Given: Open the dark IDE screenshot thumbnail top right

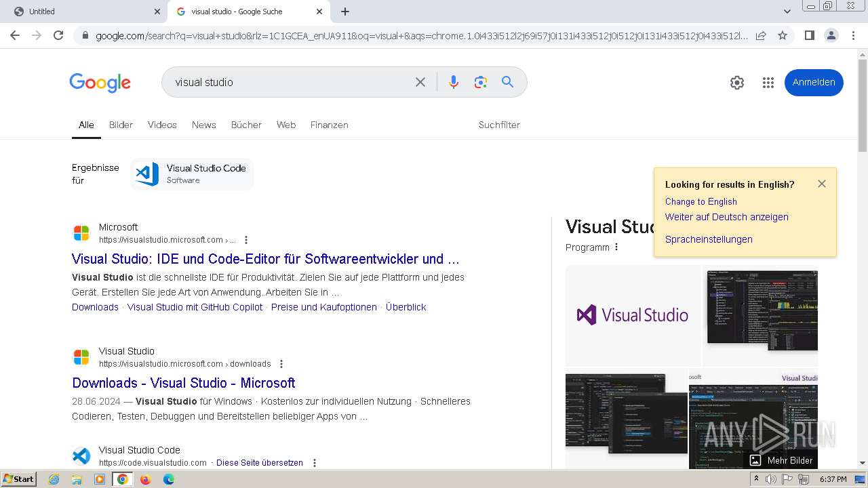Looking at the screenshot, I should [x=760, y=315].
